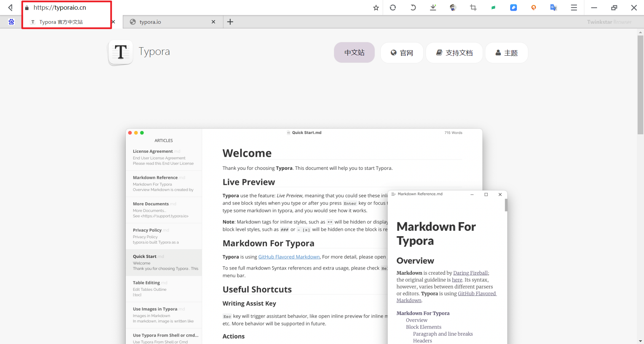Click the Daring Fireball link
644x344 pixels.
pos(470,273)
